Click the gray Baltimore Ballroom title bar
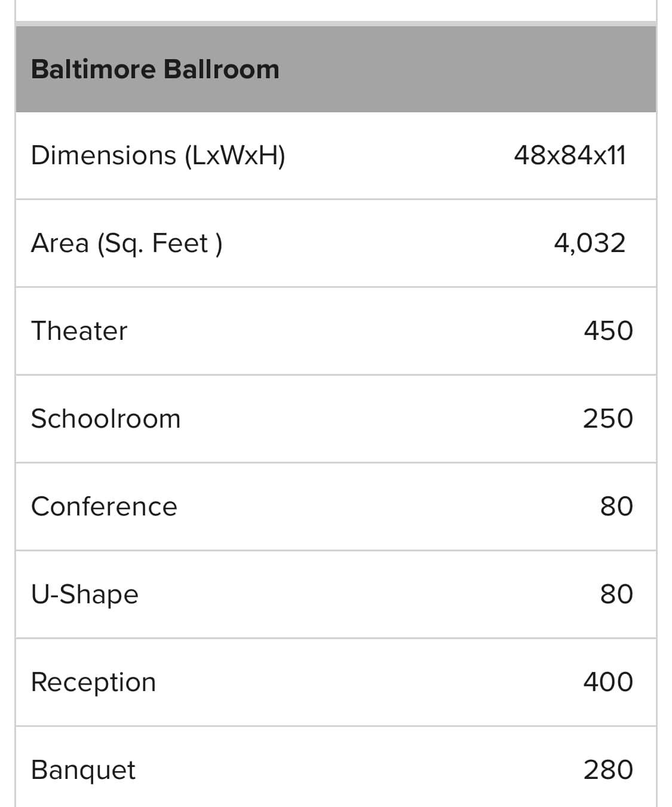The width and height of the screenshot is (672, 807). pos(336,69)
